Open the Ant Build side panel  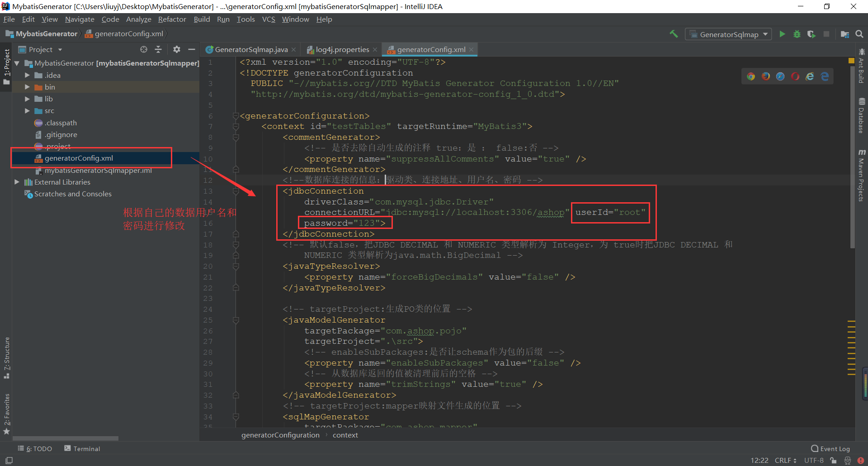point(862,66)
